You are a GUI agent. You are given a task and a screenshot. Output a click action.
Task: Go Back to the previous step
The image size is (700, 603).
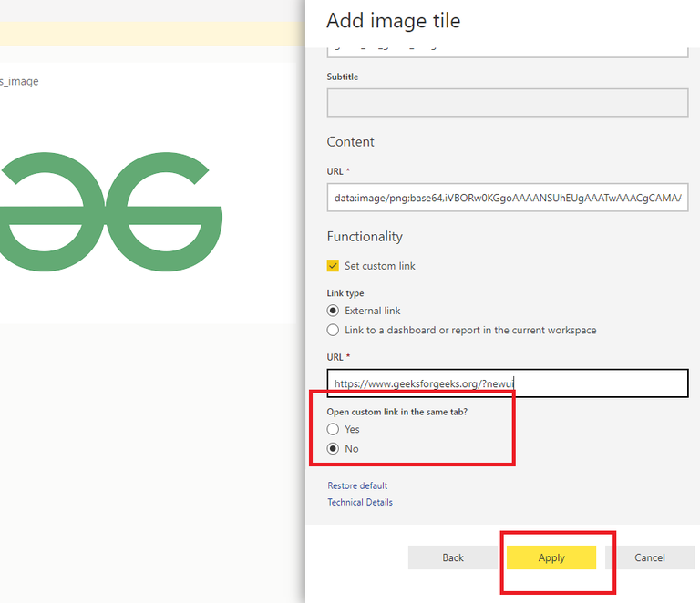(453, 557)
